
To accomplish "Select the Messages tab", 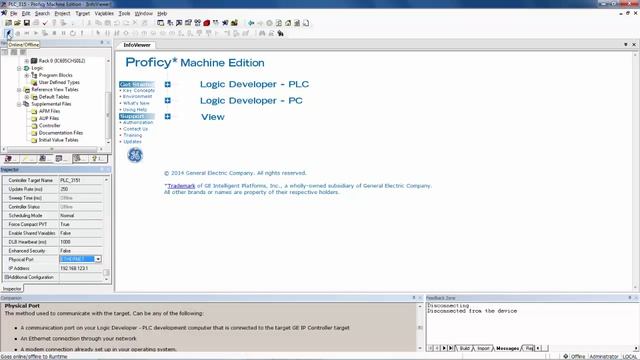I will point(507,348).
